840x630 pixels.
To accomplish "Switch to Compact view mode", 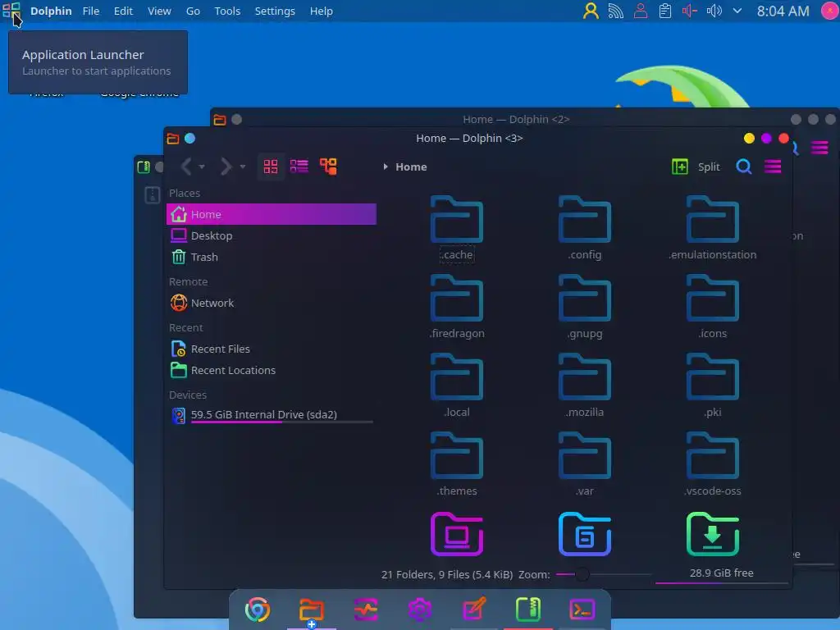I will coord(299,167).
